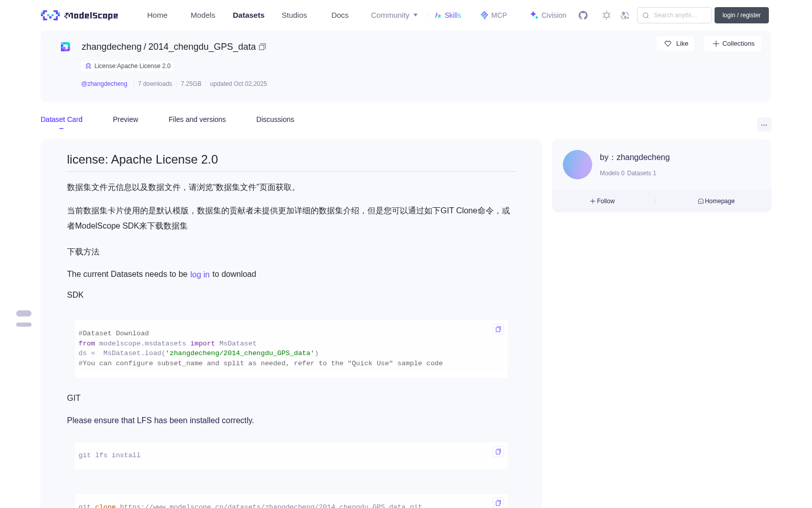Click the '7.25GB' size text
The image size is (812, 508).
click(x=191, y=84)
